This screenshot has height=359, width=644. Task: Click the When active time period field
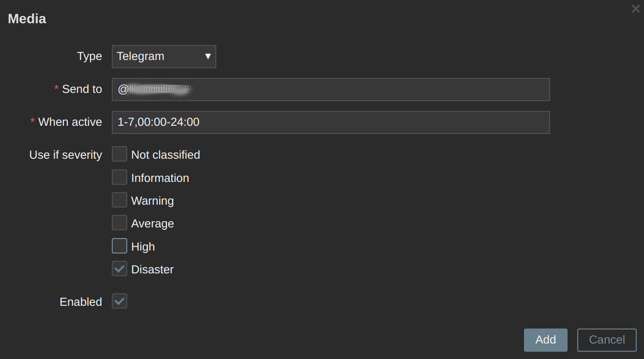pos(330,122)
